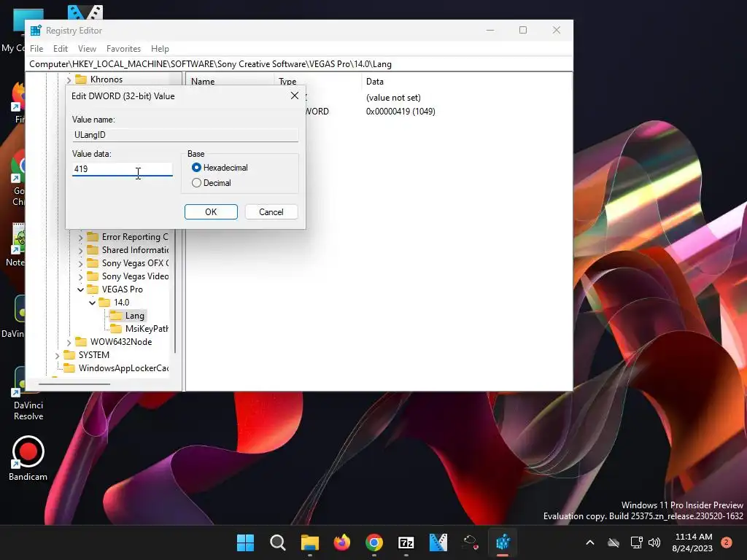Open taskbar Search

tap(277, 542)
